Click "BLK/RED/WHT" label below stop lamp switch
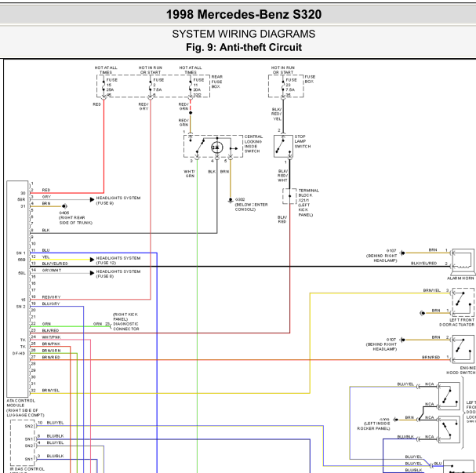 pos(282,176)
